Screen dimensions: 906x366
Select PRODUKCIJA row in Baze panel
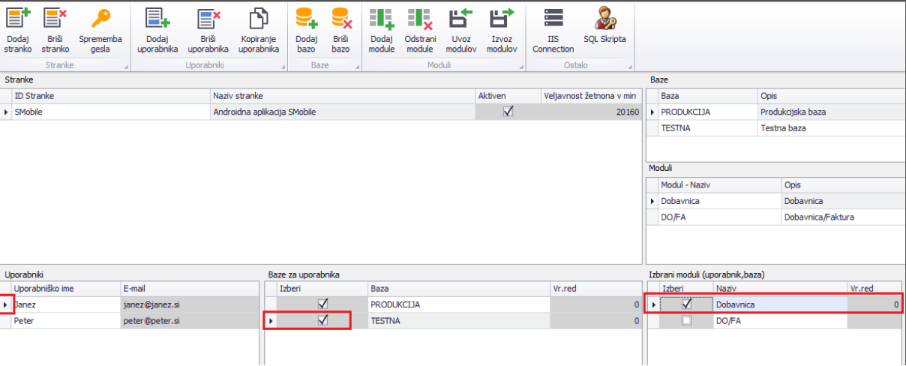(775, 112)
